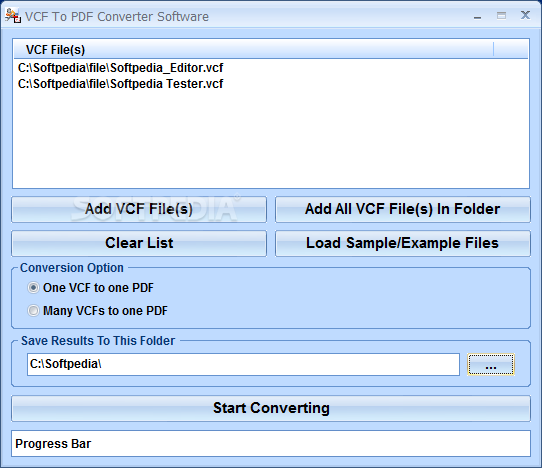This screenshot has width=542, height=468.
Task: Click Add All VCF File(s) In Folder
Action: [403, 209]
